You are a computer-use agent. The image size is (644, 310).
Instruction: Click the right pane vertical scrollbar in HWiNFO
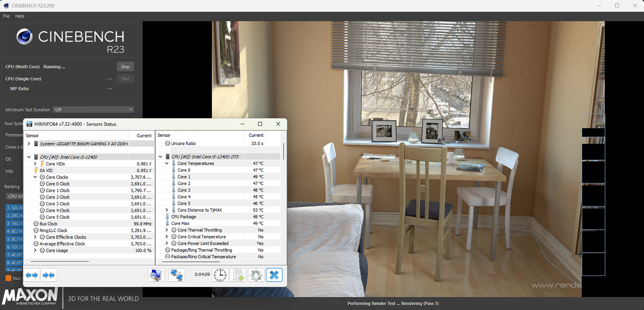click(283, 151)
